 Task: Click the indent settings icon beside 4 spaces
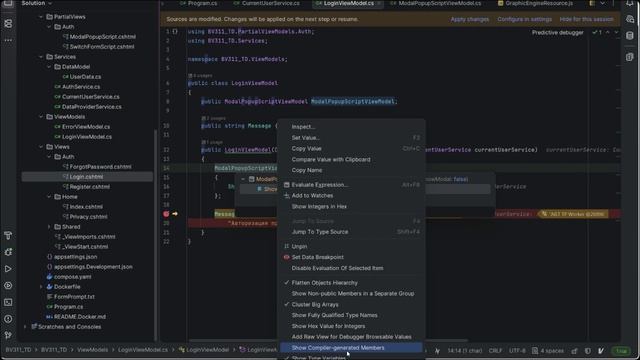coord(535,351)
